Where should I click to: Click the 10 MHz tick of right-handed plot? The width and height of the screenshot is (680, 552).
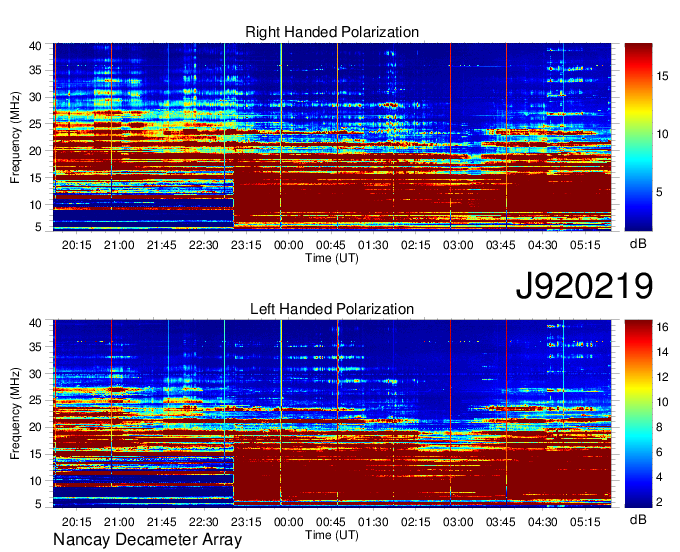tap(36, 205)
